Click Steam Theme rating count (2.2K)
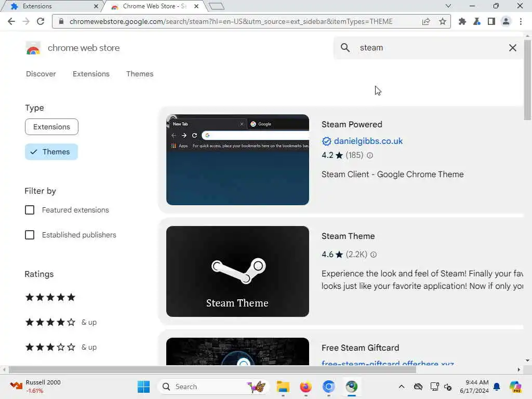This screenshot has width=532, height=399. point(356,255)
